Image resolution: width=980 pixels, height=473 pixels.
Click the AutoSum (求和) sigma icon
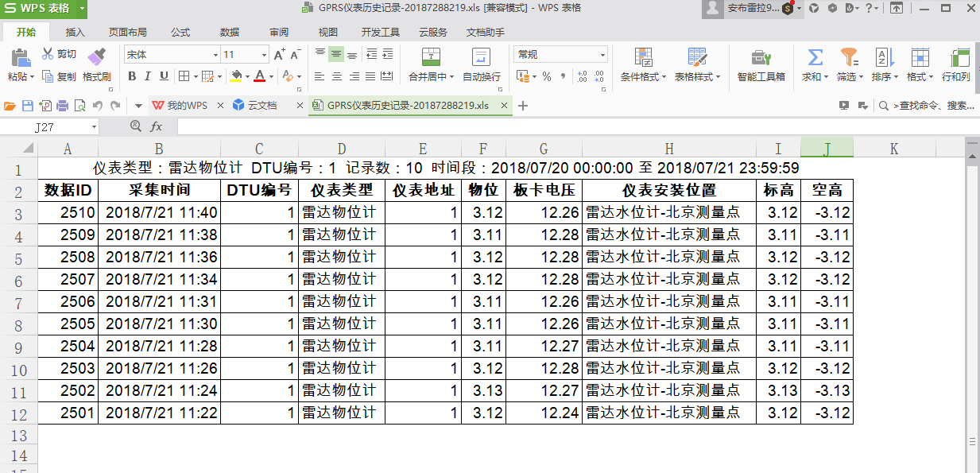point(815,57)
